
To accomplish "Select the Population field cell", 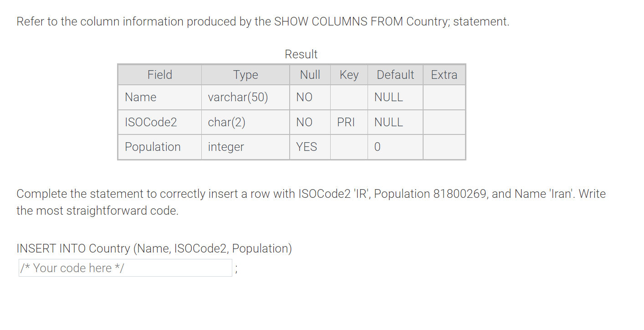I will point(153,147).
